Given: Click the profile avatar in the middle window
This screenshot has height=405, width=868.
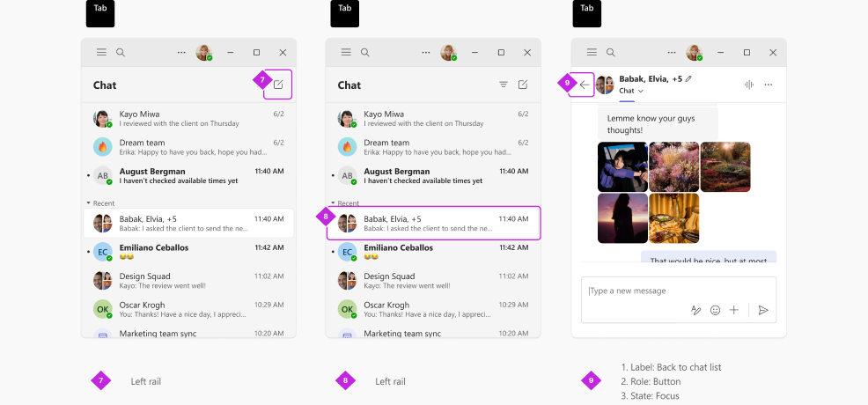Looking at the screenshot, I should (x=449, y=53).
